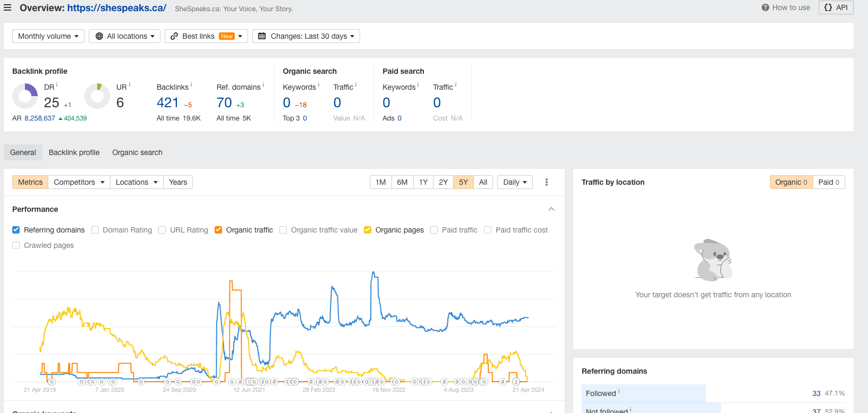Image resolution: width=868 pixels, height=413 pixels.
Task: Open the Followed domains count 33
Action: pos(816,393)
